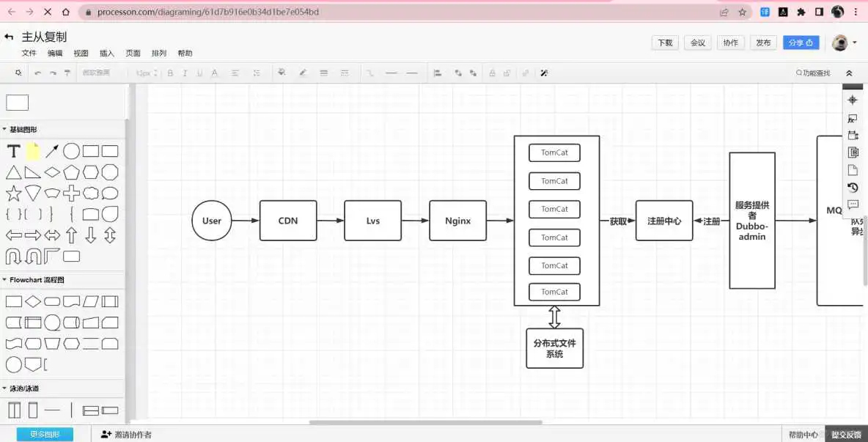Collapse the toolbar with the double chevron

tap(850, 73)
